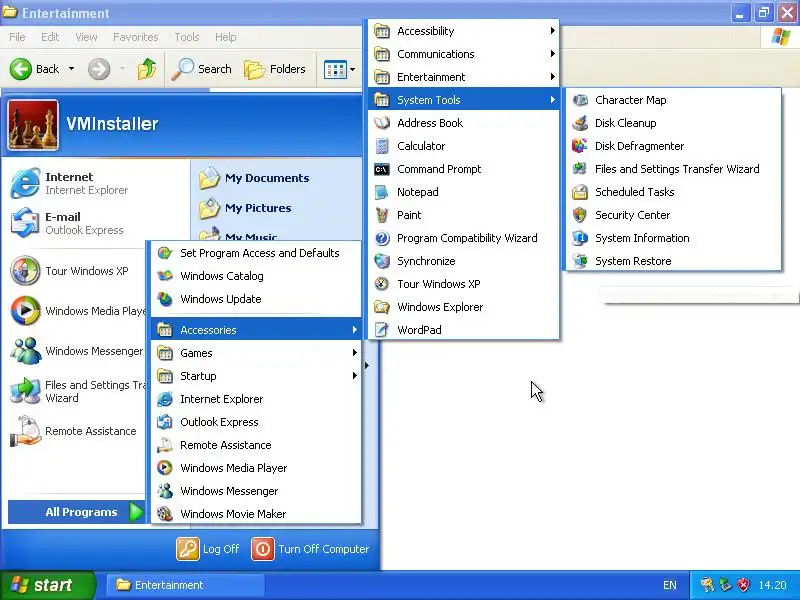Screen dimensions: 800x600
Task: Click Synchronize in Accessories menu
Action: 463,261
